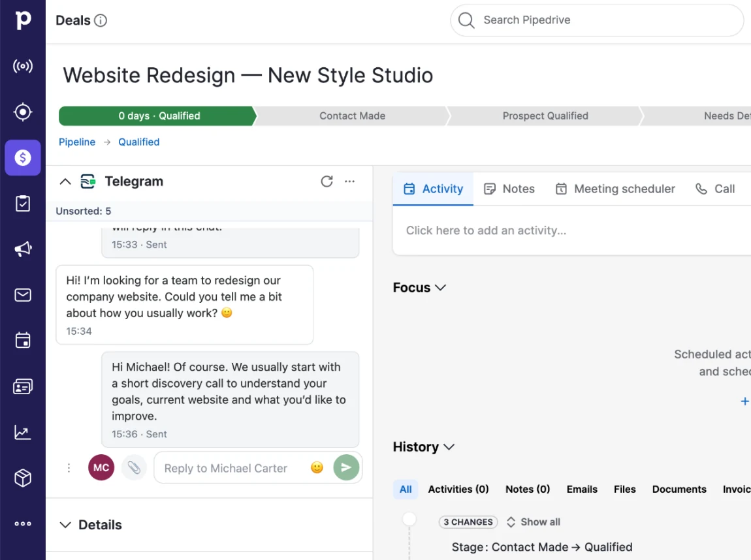Switch to the Activity tab

point(433,189)
